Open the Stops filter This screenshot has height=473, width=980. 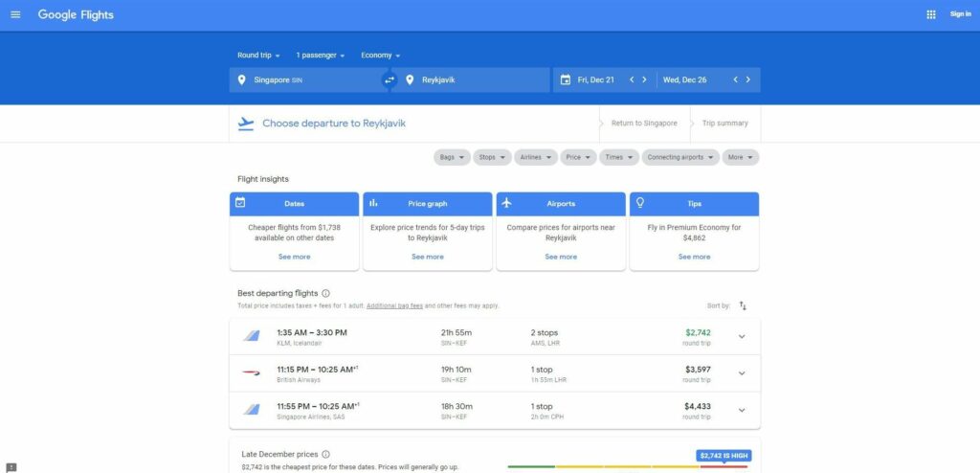492,158
